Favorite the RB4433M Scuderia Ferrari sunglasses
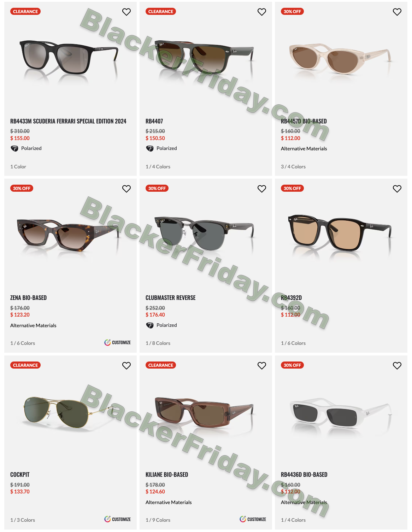 (x=126, y=12)
